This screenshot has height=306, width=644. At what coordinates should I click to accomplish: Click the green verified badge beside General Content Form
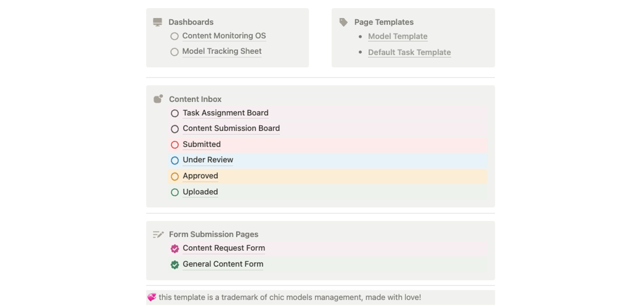coord(175,265)
